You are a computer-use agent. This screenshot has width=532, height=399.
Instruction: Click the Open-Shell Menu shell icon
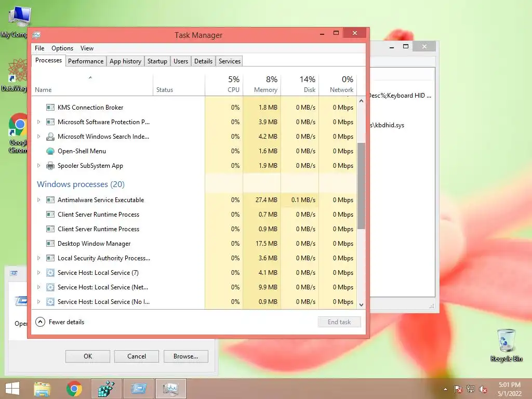click(50, 151)
